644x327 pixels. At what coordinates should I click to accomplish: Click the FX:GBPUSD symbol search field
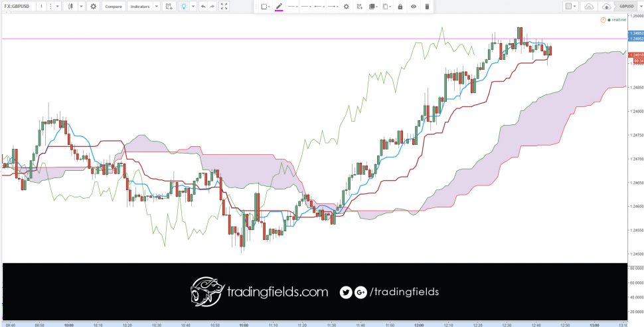coord(19,6)
